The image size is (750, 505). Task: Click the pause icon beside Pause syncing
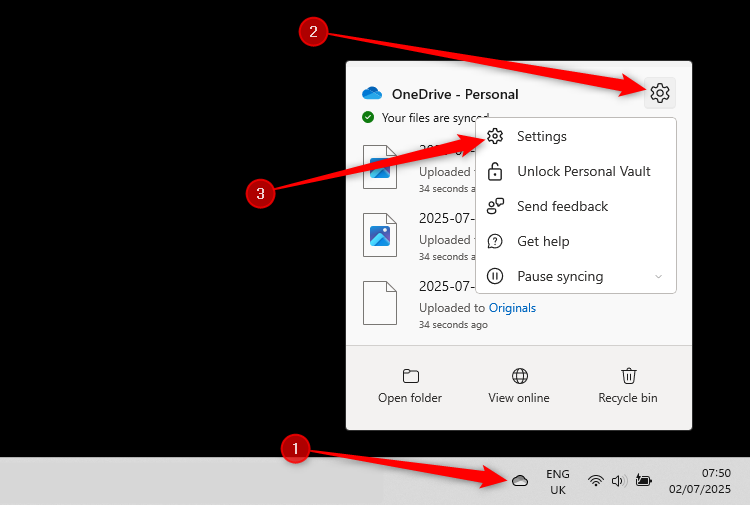(x=495, y=276)
